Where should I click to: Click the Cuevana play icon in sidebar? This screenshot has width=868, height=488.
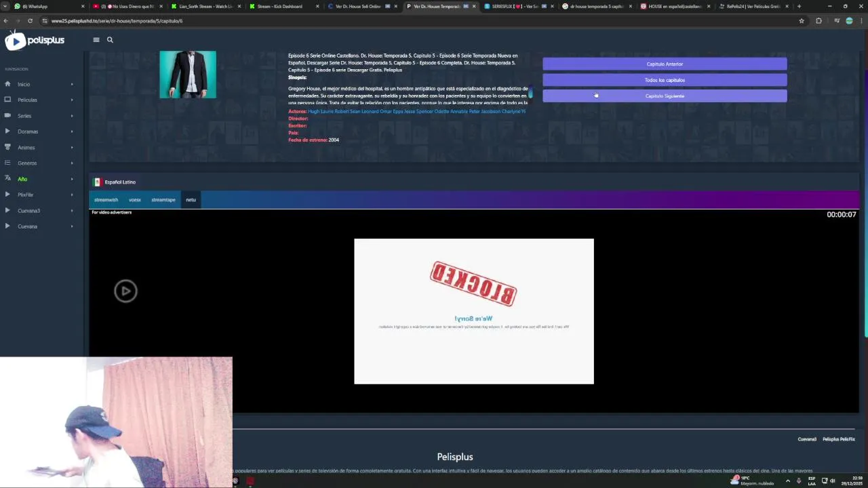click(7, 226)
